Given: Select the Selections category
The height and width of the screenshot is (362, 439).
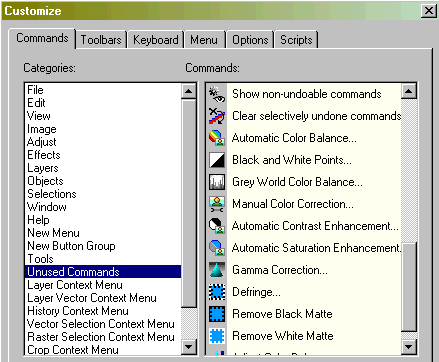Looking at the screenshot, I should coord(103,194).
